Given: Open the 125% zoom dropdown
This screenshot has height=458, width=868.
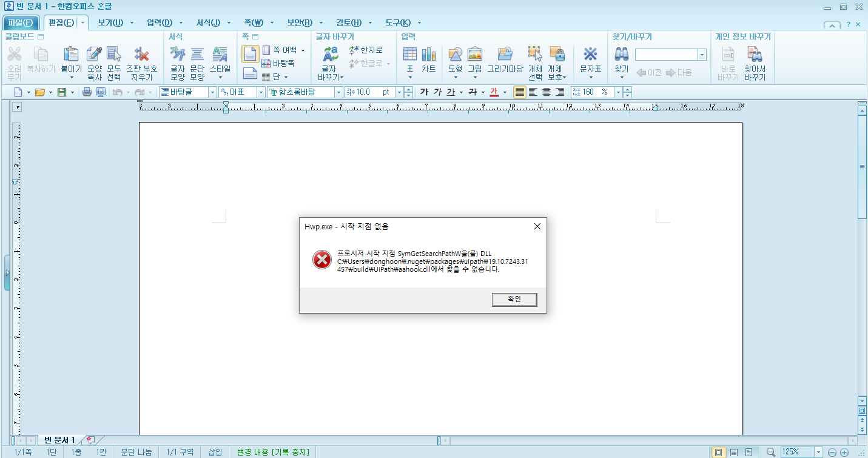Looking at the screenshot, I should coord(819,452).
